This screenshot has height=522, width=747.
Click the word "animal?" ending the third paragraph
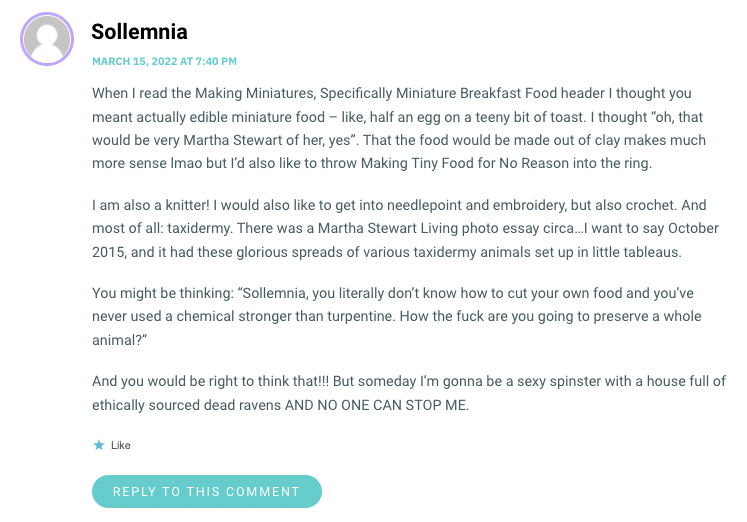coord(120,340)
